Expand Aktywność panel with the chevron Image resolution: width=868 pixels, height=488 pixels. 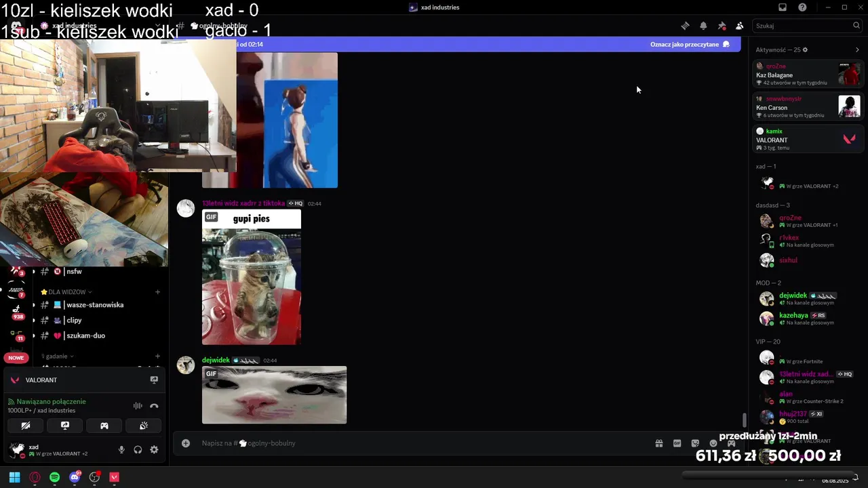click(857, 49)
